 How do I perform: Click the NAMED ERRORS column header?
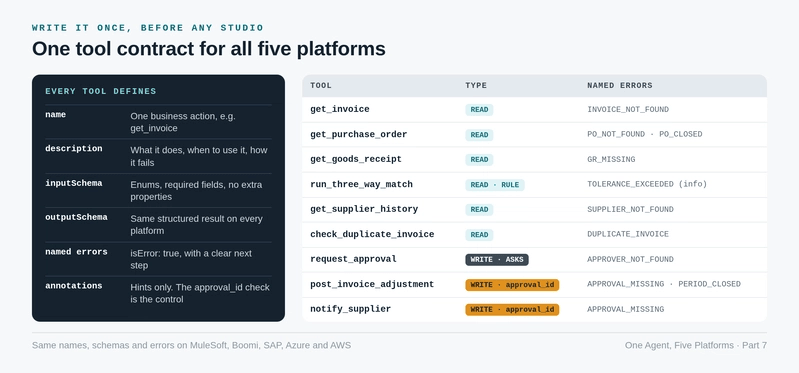coord(620,86)
